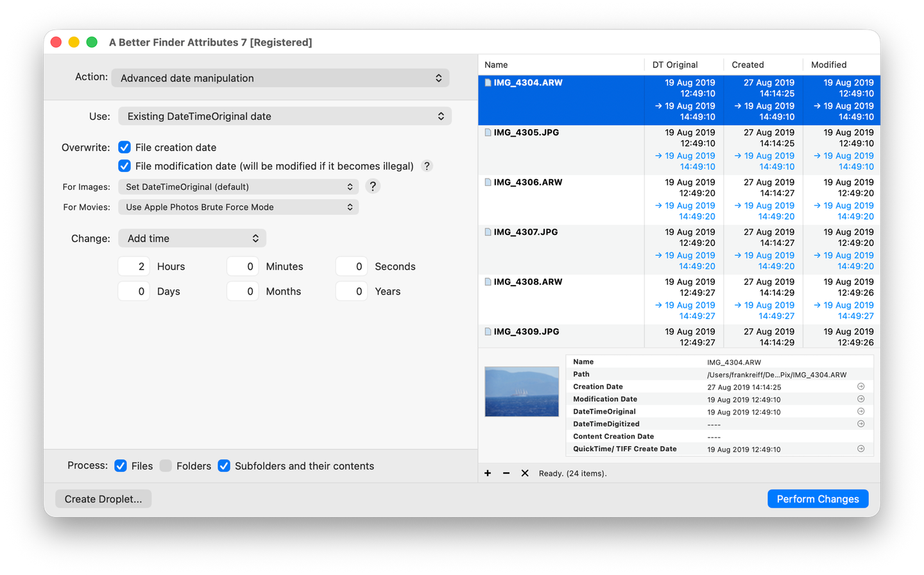Click file icon of IMG_4308.ARW

(488, 282)
